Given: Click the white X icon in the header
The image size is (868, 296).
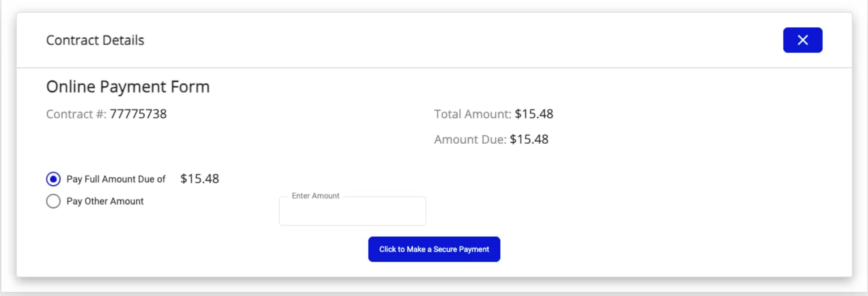Looking at the screenshot, I should pos(803,40).
